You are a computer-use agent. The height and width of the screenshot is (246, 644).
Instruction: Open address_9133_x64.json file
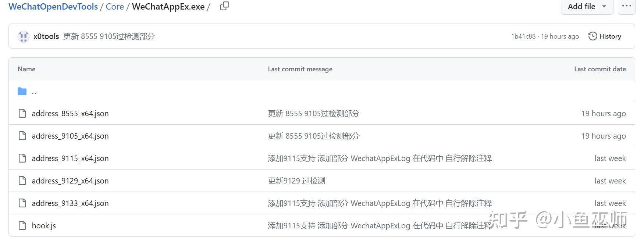point(70,203)
